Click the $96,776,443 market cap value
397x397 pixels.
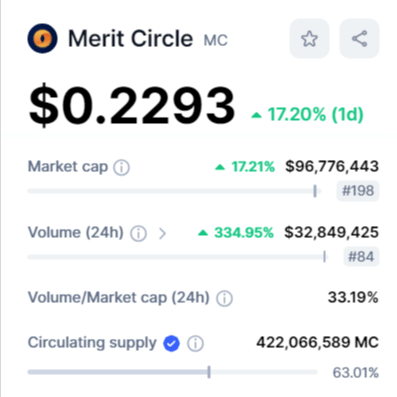[x=332, y=166]
